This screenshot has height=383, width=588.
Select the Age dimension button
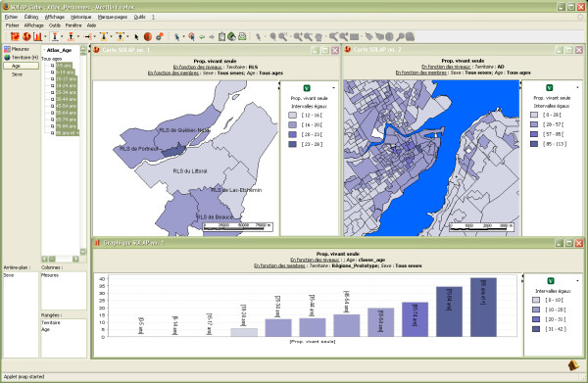(x=21, y=66)
